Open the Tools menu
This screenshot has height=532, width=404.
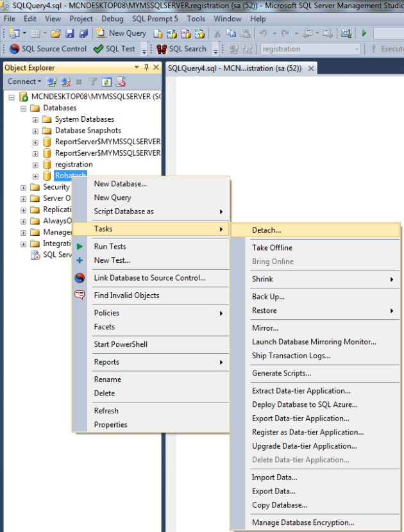(x=196, y=19)
